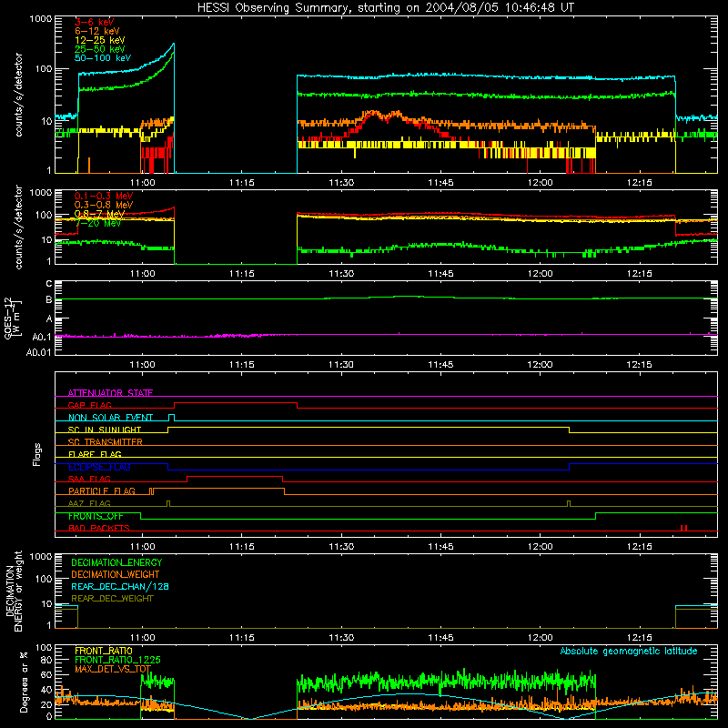Image resolution: width=728 pixels, height=728 pixels.
Task: Click the '7-20 MeV' legend label
Action: click(x=98, y=223)
